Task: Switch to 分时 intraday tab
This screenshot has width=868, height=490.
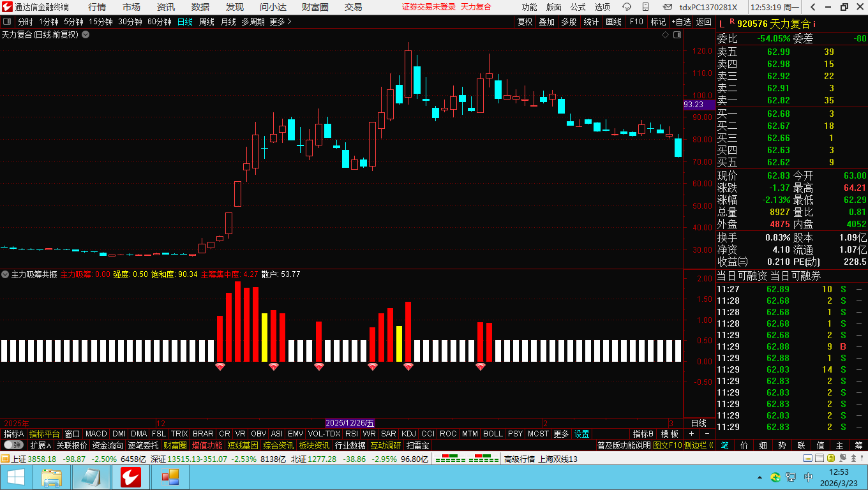Action: pyautogui.click(x=26, y=22)
